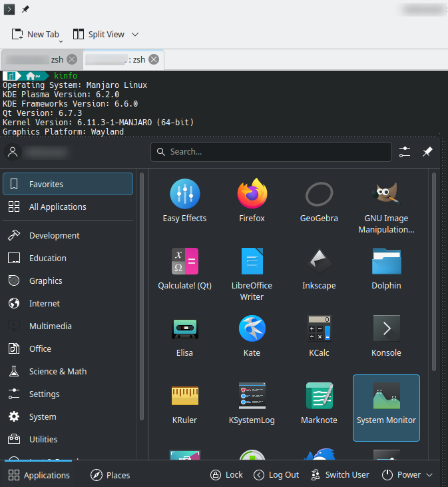Open LibreOffice Writer
Image resolution: width=448 pixels, height=487 pixels.
tap(252, 273)
